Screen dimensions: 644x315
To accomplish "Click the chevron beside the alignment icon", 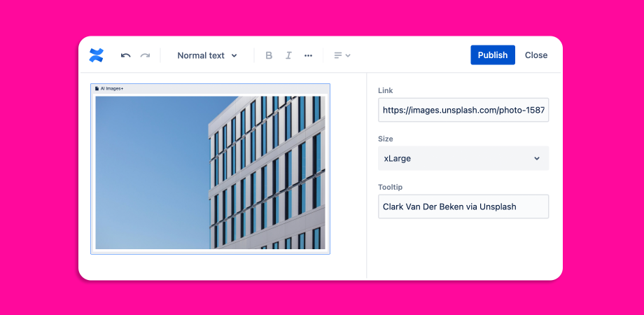I will [348, 55].
